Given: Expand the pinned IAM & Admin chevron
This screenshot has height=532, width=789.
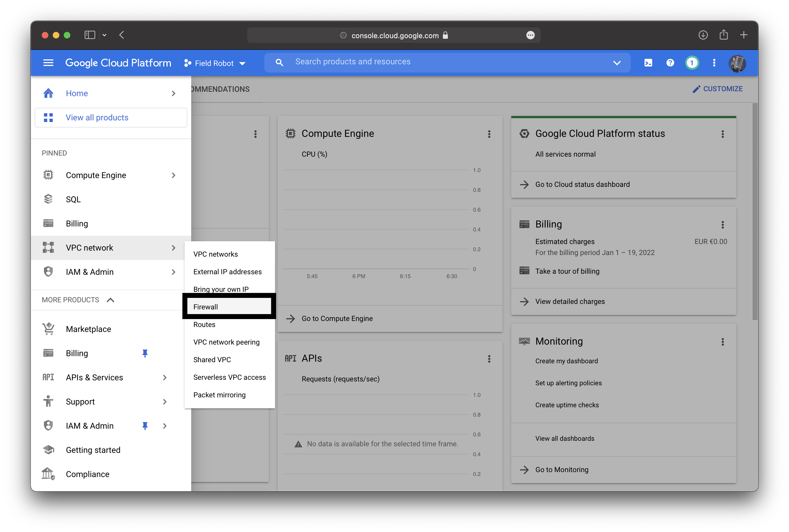Looking at the screenshot, I should pos(173,272).
